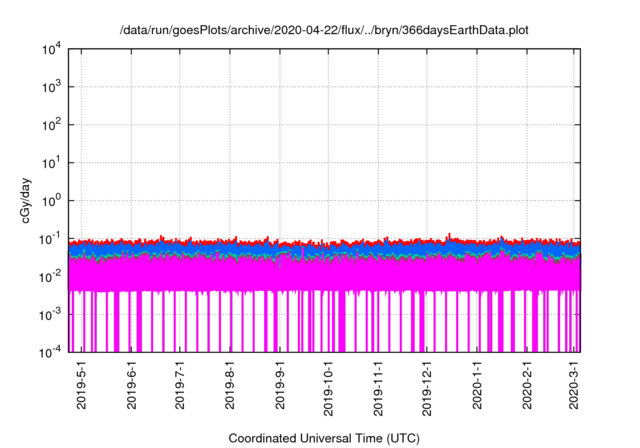640x448 pixels.
Task: Click the plot title file path text
Action: click(324, 30)
